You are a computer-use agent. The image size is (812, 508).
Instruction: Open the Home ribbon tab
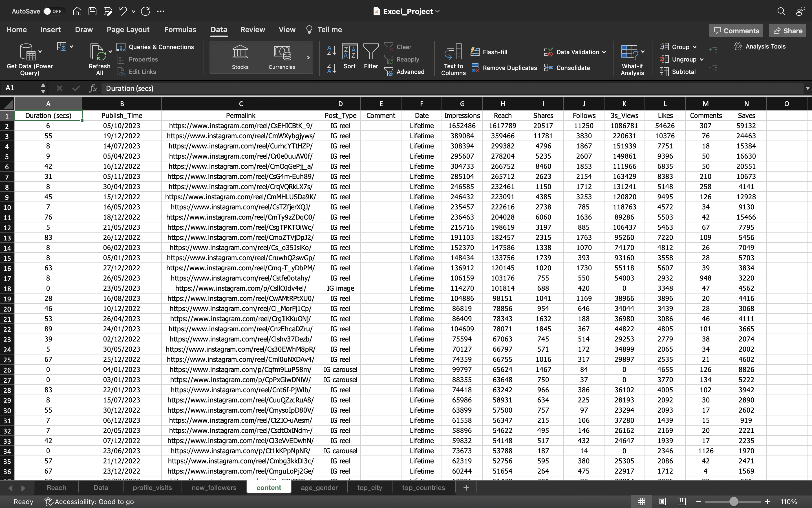16,30
